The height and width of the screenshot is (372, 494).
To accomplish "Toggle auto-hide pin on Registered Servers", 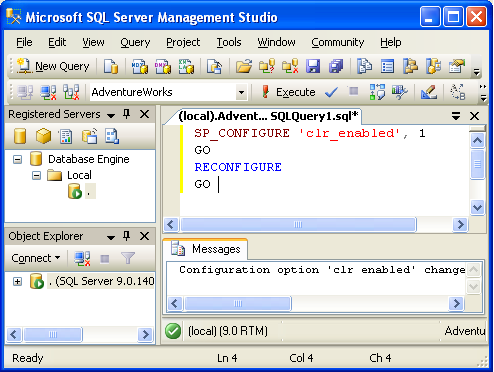I will tap(126, 114).
